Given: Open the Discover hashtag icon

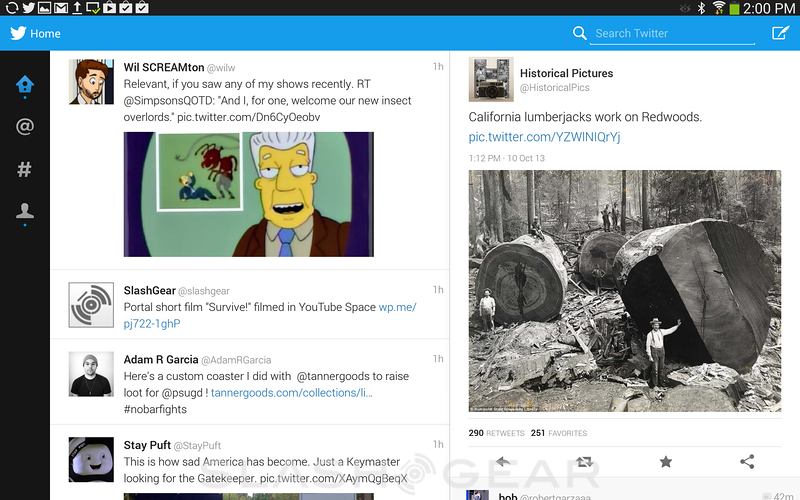Looking at the screenshot, I should [x=25, y=169].
